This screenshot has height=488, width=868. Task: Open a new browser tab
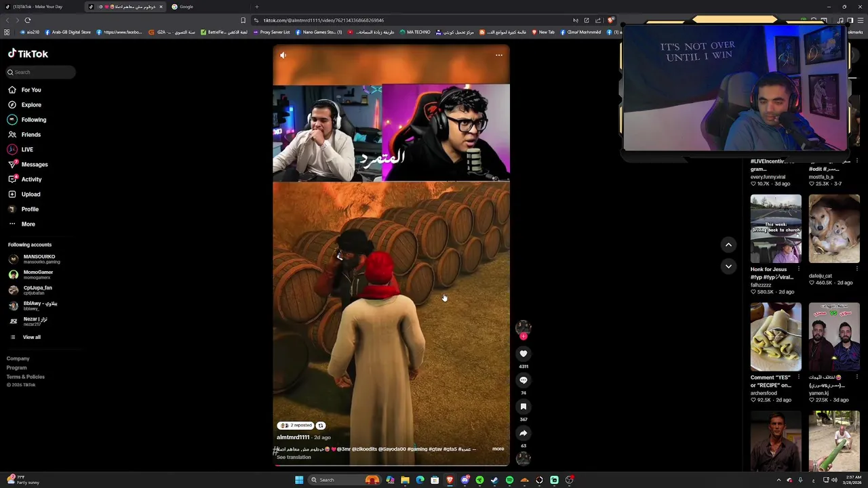256,7
